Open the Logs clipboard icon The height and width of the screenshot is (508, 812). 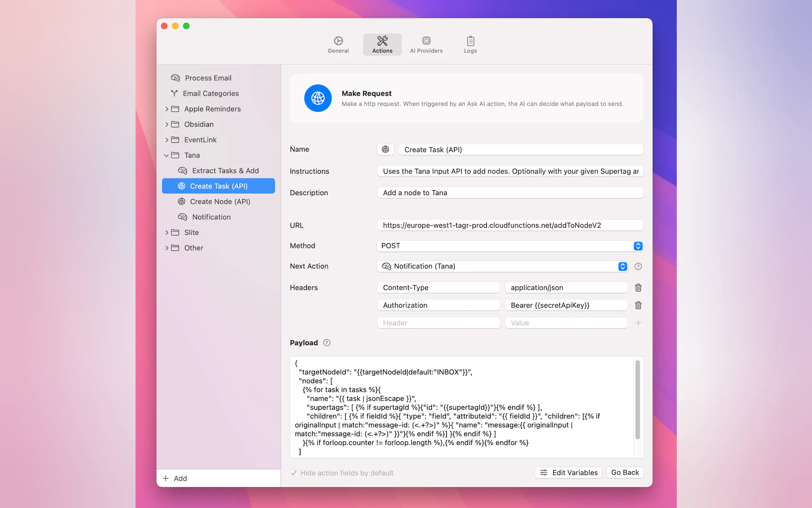pos(470,44)
